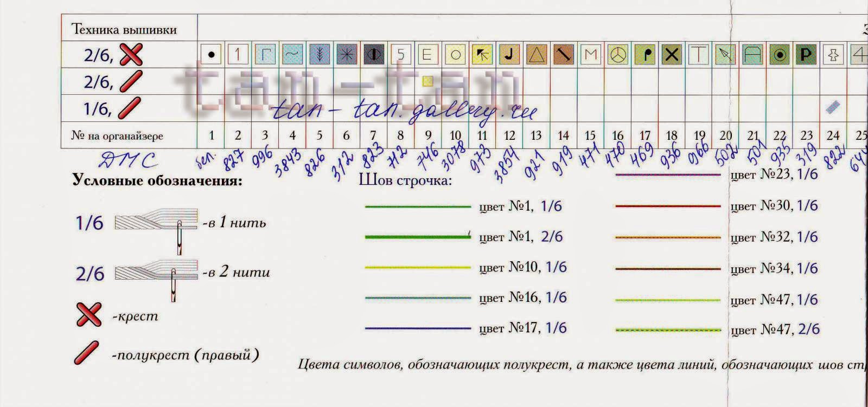Select the half-filled circle on dark gray square

(x=373, y=54)
